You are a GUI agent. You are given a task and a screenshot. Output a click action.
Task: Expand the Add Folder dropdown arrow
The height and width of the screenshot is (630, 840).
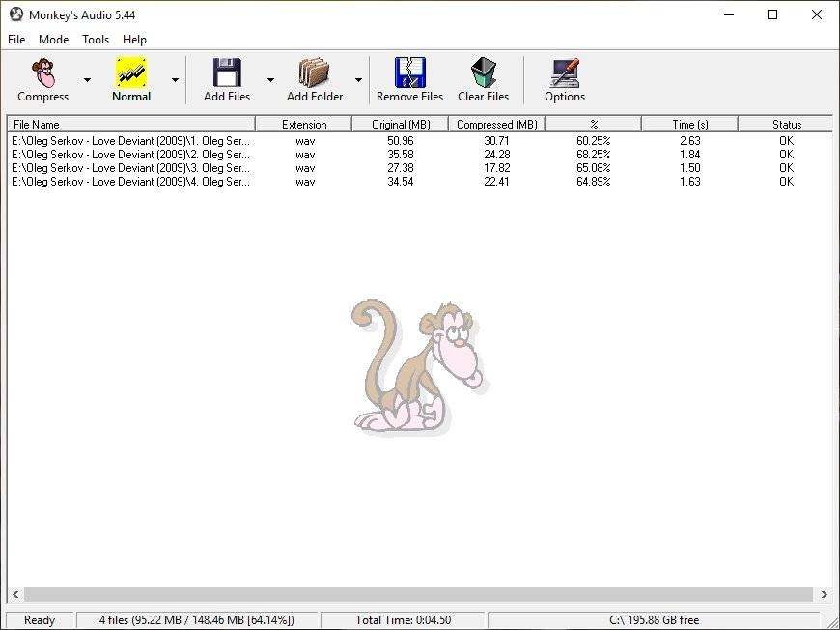pyautogui.click(x=358, y=80)
